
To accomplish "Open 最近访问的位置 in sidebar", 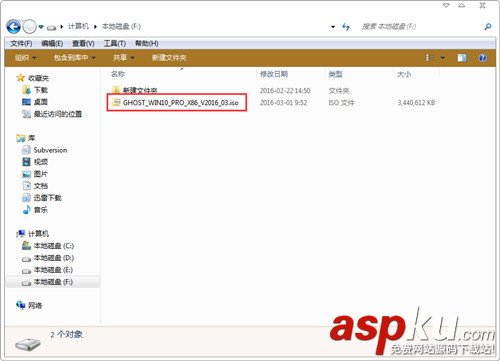I will point(58,114).
